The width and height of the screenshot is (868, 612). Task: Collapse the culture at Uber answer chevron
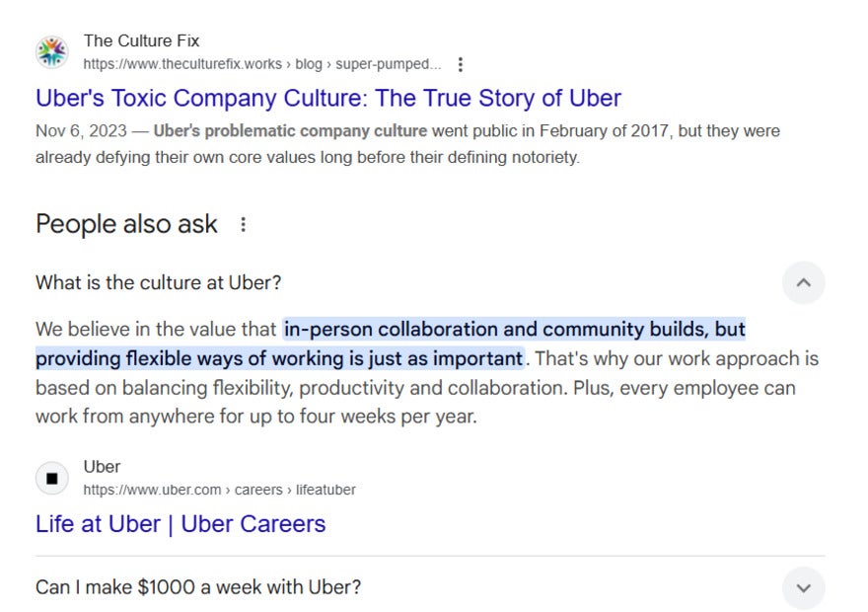(x=803, y=283)
